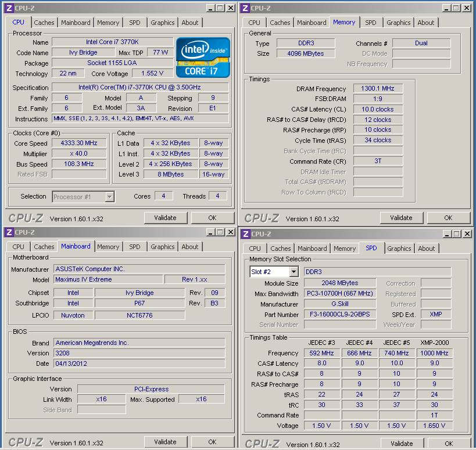Click Validate in the Mainboard tab window
476x450 pixels.
[x=166, y=442]
